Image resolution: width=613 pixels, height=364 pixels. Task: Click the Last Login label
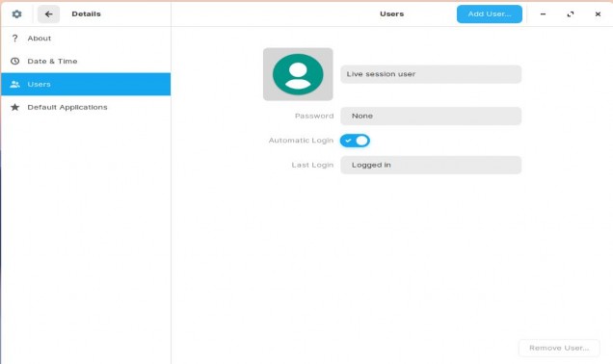coord(312,165)
